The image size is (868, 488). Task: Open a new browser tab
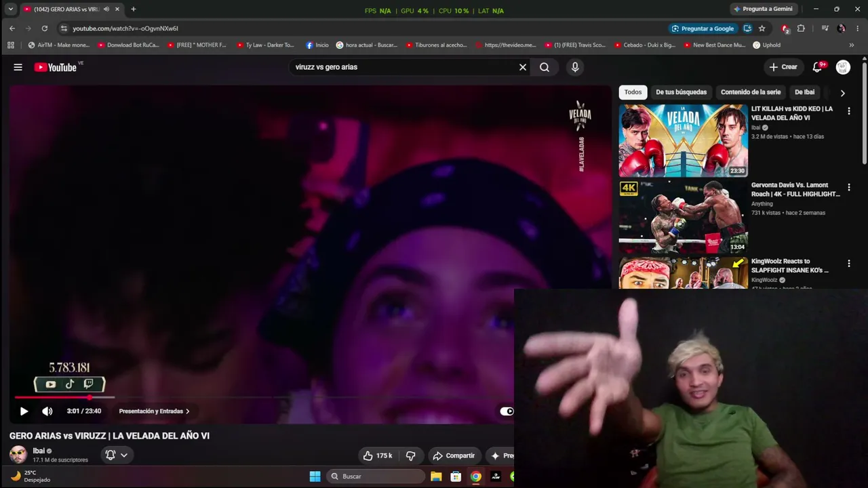pos(133,9)
